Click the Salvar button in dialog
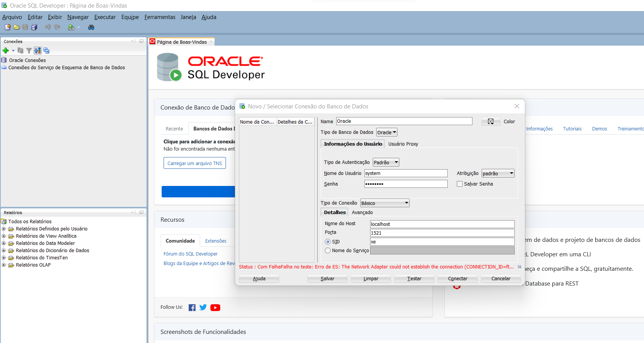 point(328,279)
